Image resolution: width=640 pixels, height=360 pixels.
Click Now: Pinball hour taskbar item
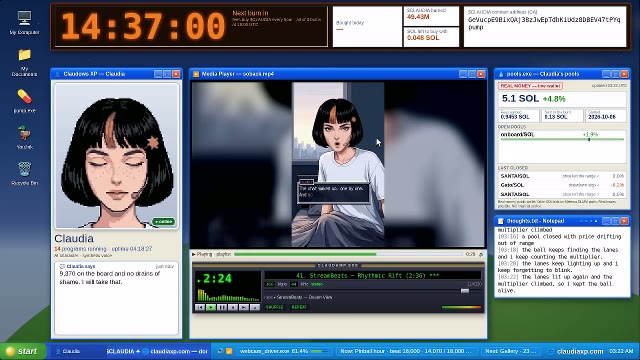406,351
